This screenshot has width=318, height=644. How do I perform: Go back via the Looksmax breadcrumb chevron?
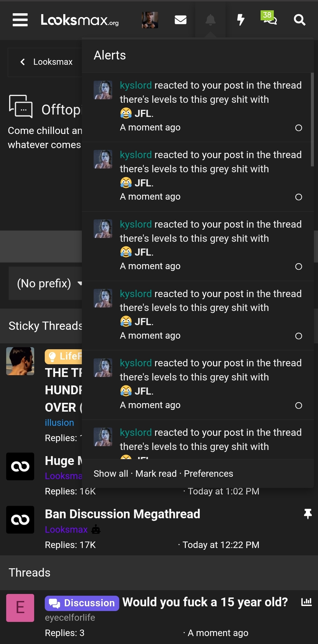point(22,62)
